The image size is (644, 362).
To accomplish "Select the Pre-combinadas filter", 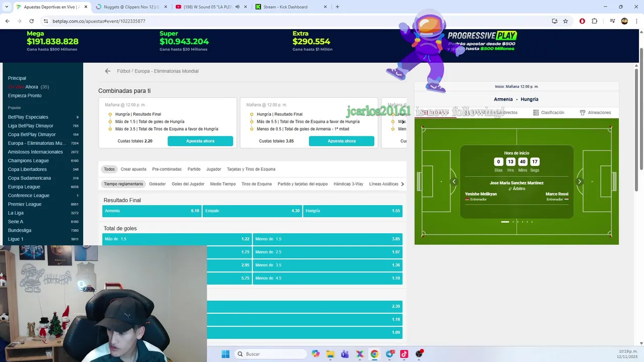I will click(167, 169).
